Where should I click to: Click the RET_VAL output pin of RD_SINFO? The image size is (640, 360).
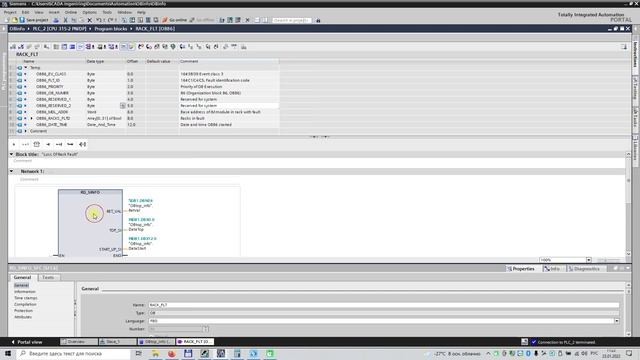click(114, 211)
